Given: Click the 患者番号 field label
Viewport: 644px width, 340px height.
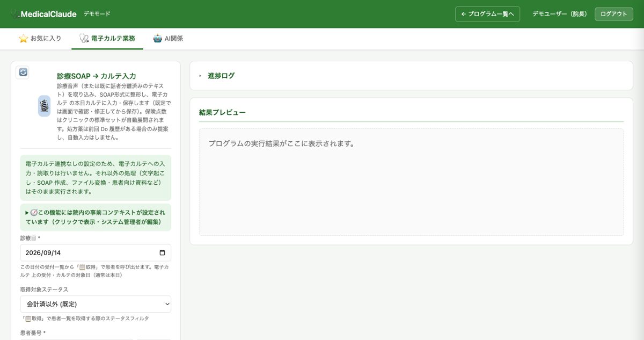Looking at the screenshot, I should [x=33, y=333].
